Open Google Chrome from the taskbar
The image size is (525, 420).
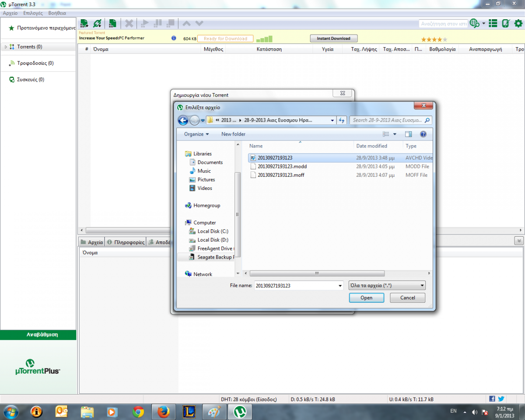(x=138, y=411)
